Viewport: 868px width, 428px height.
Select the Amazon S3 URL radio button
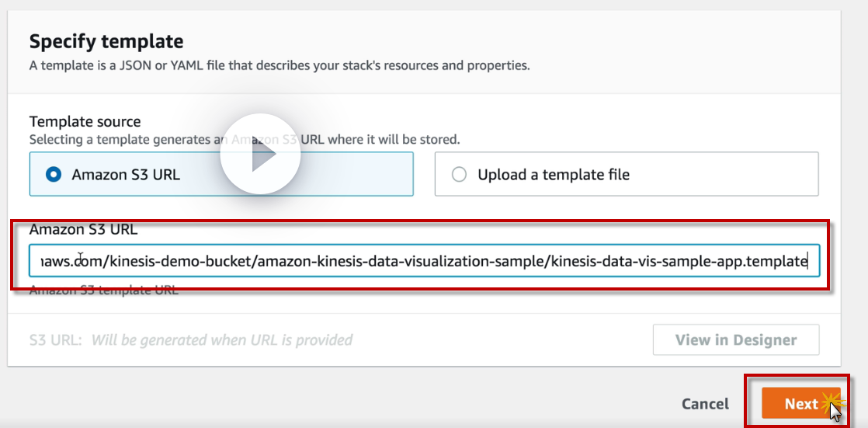tap(54, 175)
